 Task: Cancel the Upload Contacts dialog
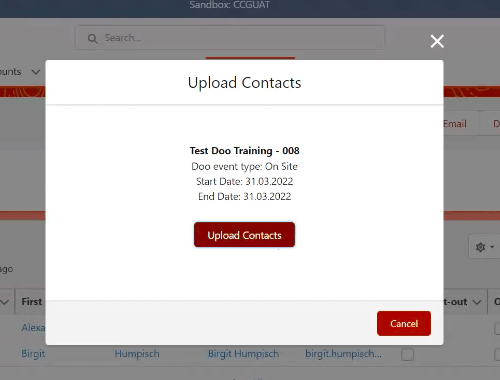point(404,323)
